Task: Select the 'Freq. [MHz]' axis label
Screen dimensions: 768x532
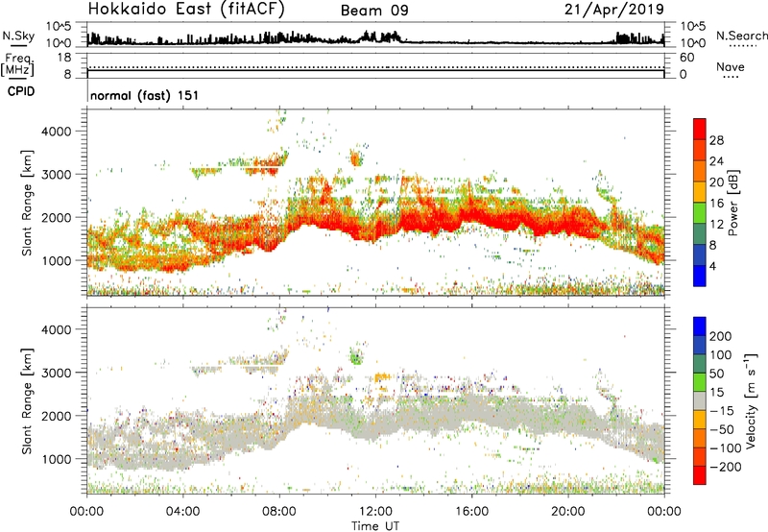Action: [18, 64]
